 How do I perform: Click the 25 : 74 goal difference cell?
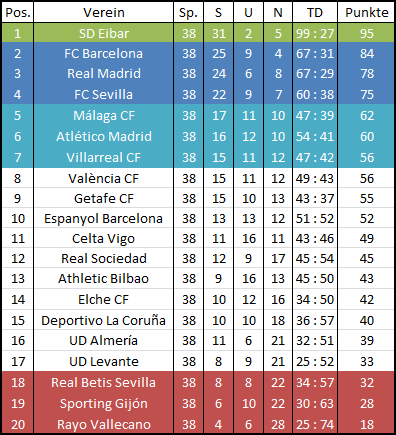[x=315, y=424]
